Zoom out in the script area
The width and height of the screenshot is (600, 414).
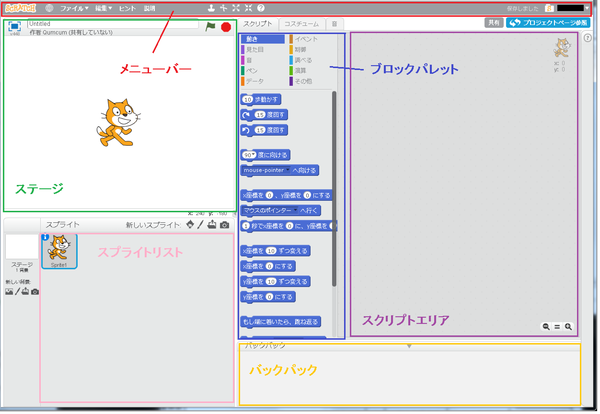coord(546,327)
